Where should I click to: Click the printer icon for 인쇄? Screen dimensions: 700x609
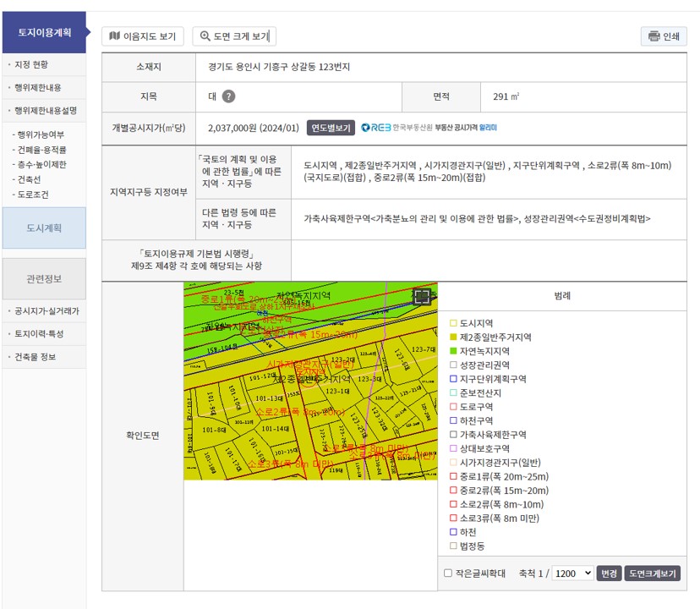[654, 36]
